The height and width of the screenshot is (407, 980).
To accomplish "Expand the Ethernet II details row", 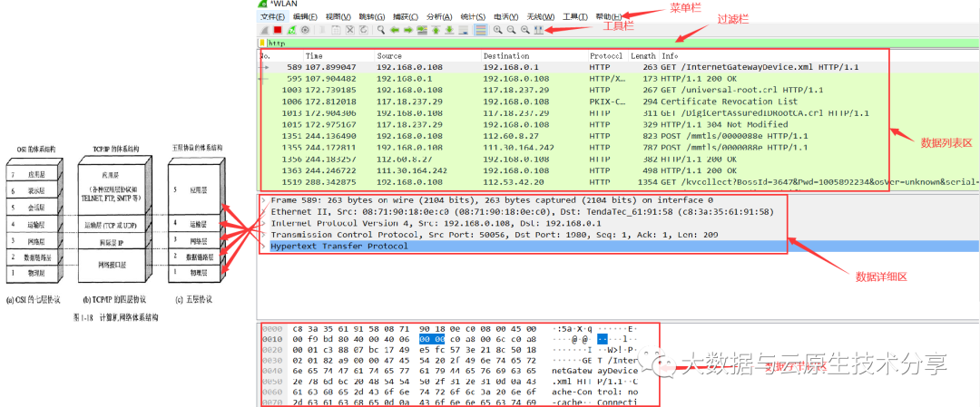I will click(x=264, y=211).
